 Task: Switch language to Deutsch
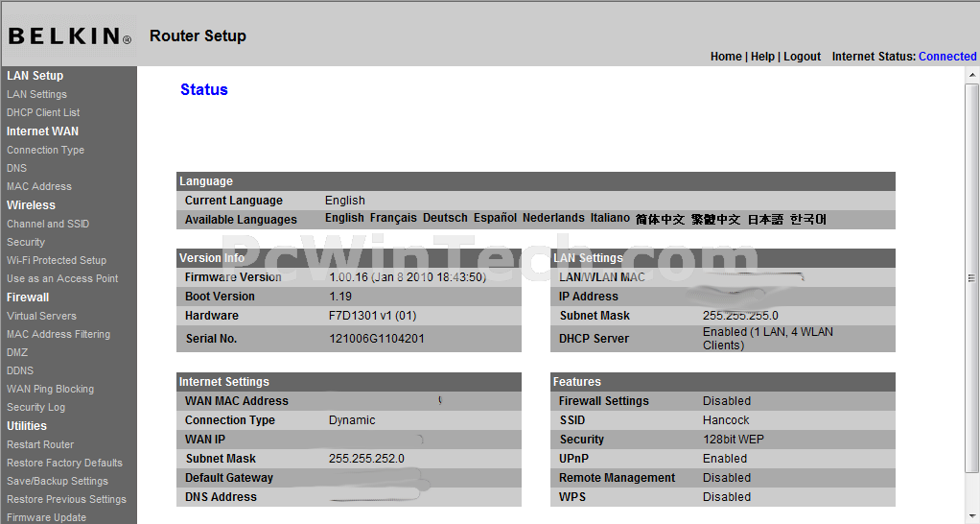tap(445, 218)
